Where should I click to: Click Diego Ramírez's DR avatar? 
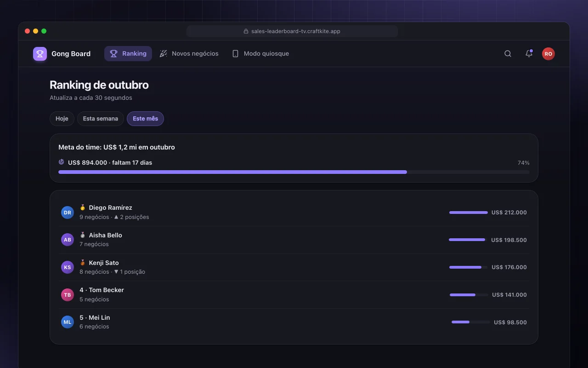pos(68,213)
